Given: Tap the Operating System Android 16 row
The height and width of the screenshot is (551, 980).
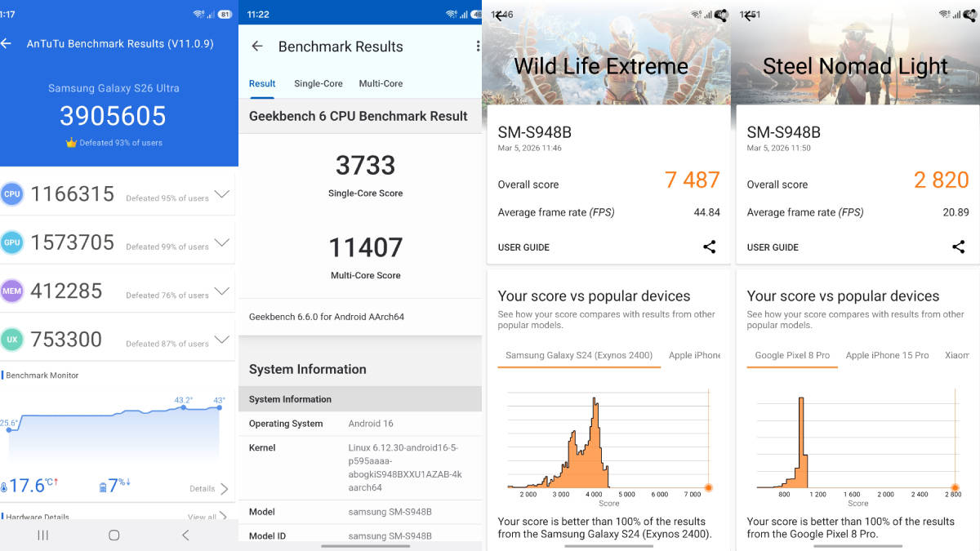Looking at the screenshot, I should pyautogui.click(x=360, y=424).
